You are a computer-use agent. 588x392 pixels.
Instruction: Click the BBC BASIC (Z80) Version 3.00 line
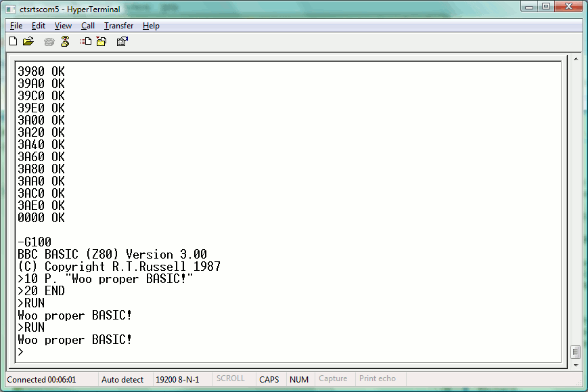tap(112, 255)
